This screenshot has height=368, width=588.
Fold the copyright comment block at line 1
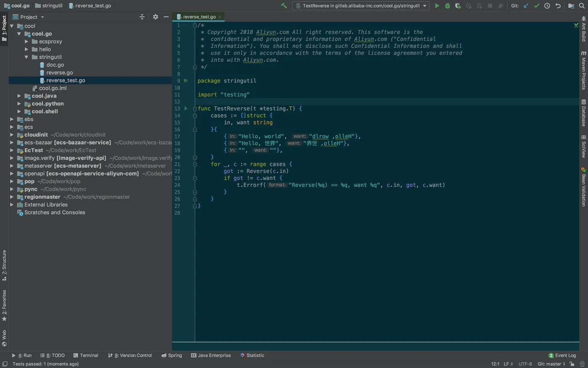pyautogui.click(x=195, y=25)
